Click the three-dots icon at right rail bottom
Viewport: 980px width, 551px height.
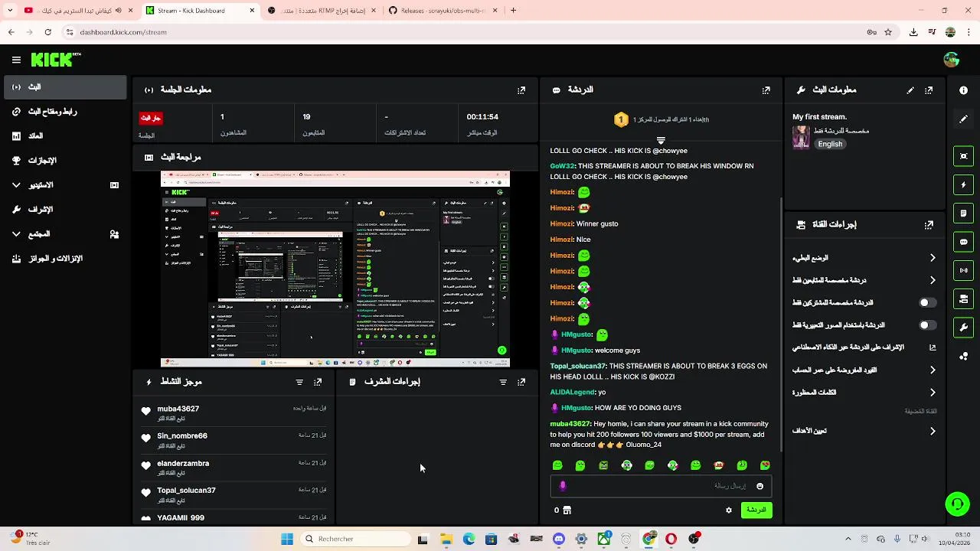[963, 357]
